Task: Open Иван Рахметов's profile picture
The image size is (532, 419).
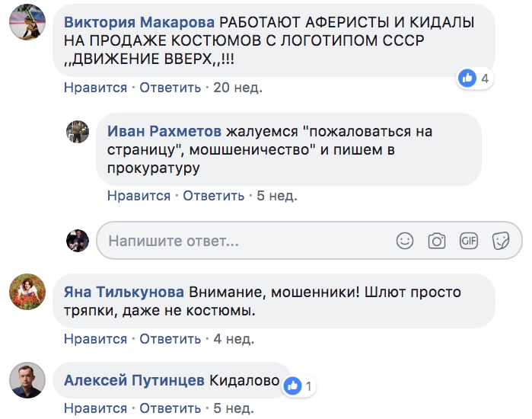Action: 78,131
